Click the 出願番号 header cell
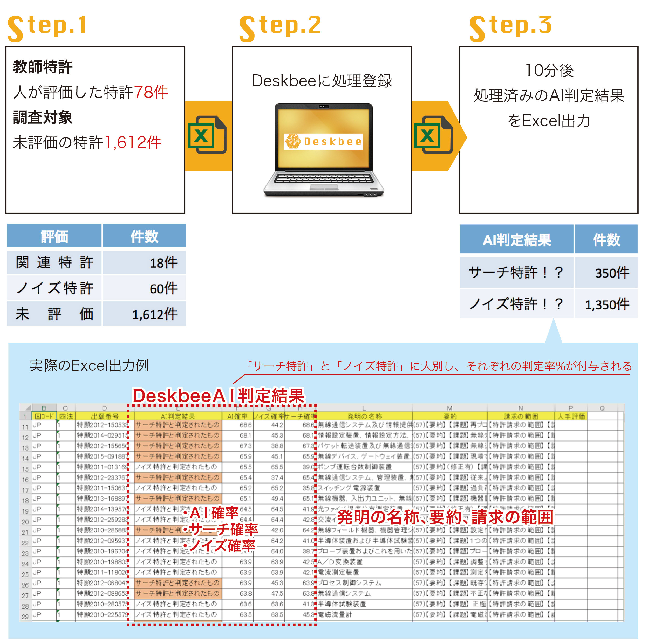 click(105, 416)
